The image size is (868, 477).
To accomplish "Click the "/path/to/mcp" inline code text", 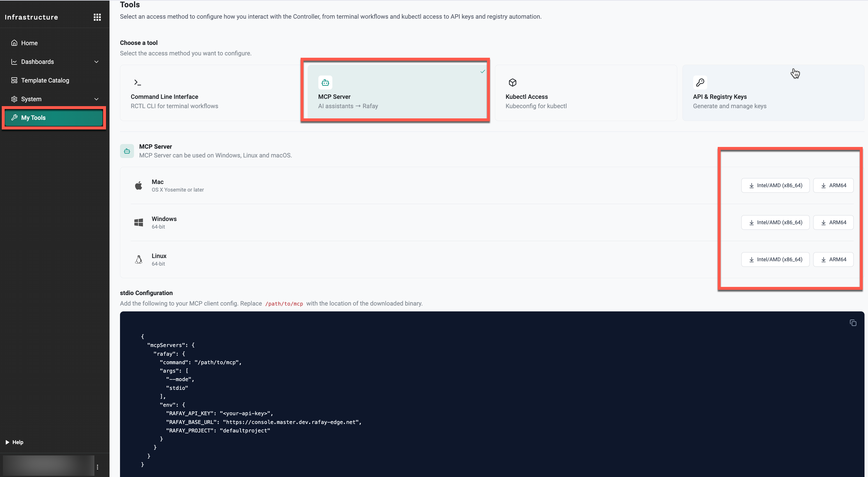I will click(284, 304).
